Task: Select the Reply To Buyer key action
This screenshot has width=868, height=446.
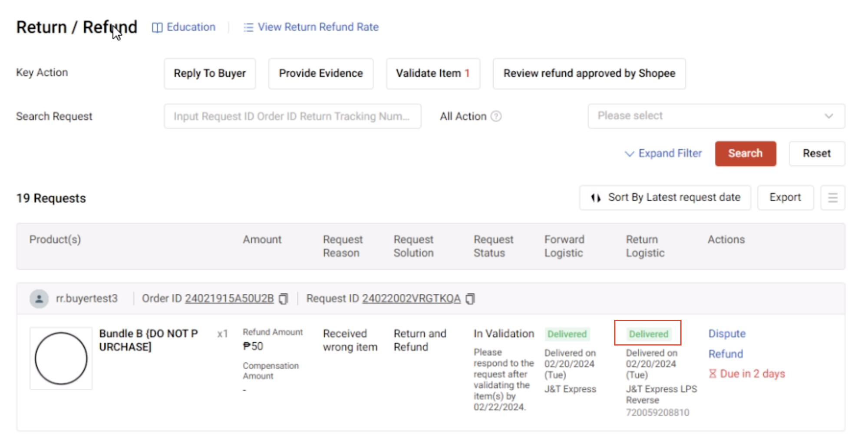Action: click(210, 74)
